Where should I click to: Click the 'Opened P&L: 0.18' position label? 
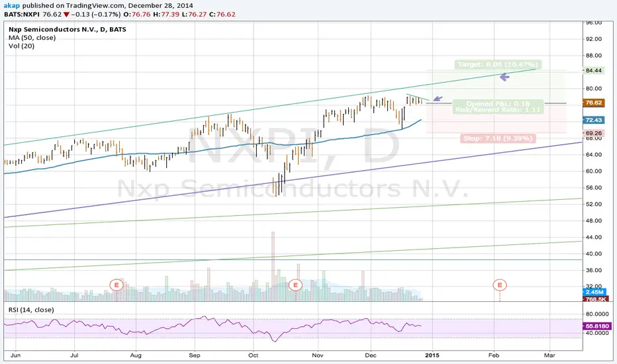point(498,103)
